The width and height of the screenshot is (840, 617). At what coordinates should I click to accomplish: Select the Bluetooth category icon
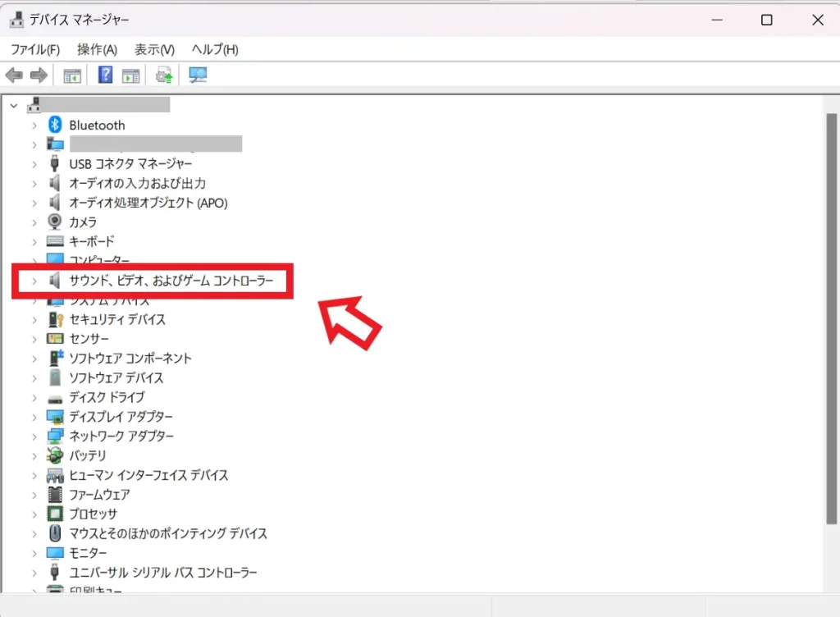(x=55, y=125)
